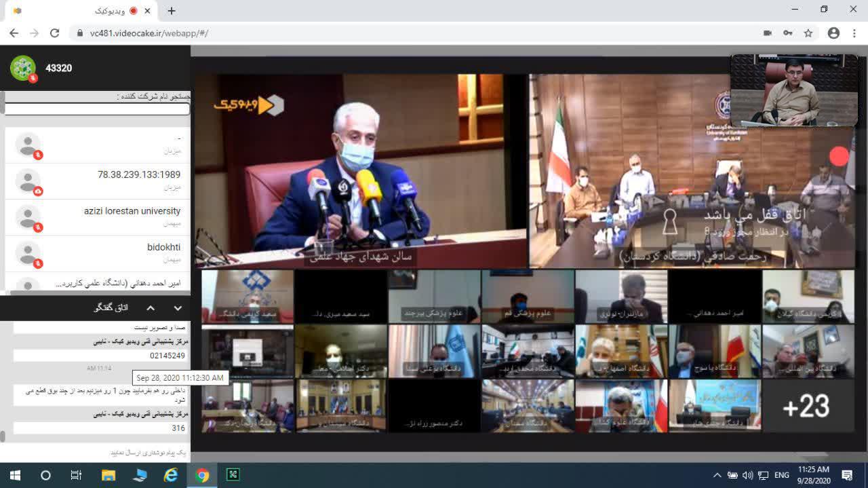This screenshot has width=868, height=488.
Task: Click the participant name search field
Action: [98, 109]
